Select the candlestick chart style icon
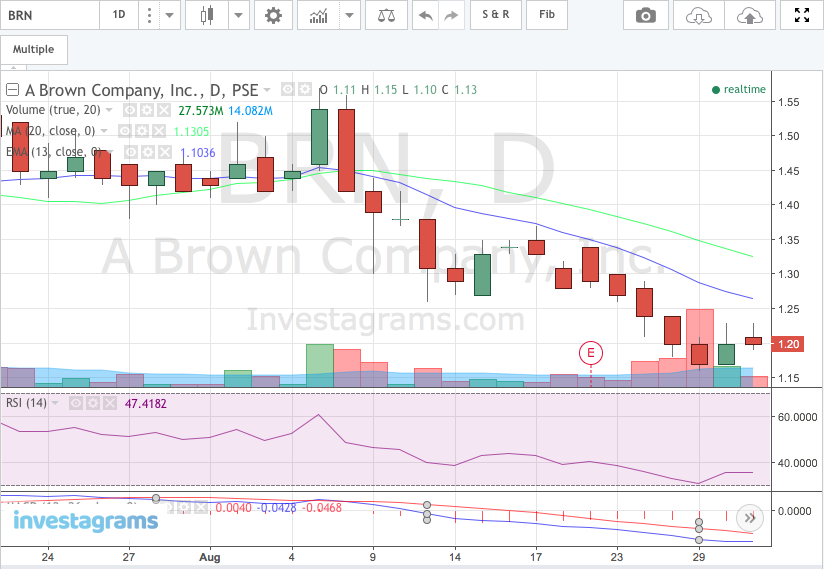The height and width of the screenshot is (569, 824). (x=207, y=15)
